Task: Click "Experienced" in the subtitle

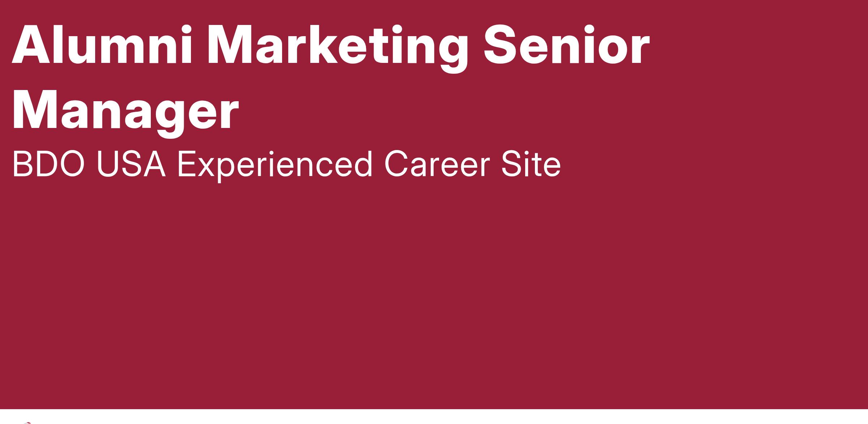Action: click(275, 166)
